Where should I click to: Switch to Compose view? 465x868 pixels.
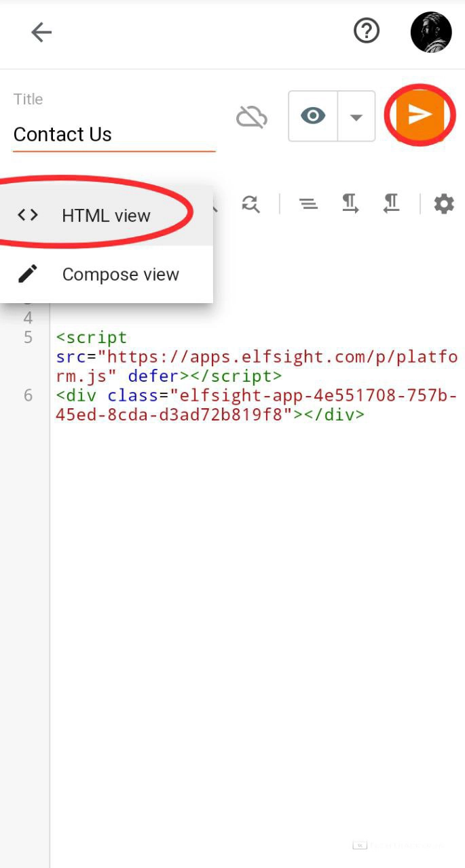point(120,275)
